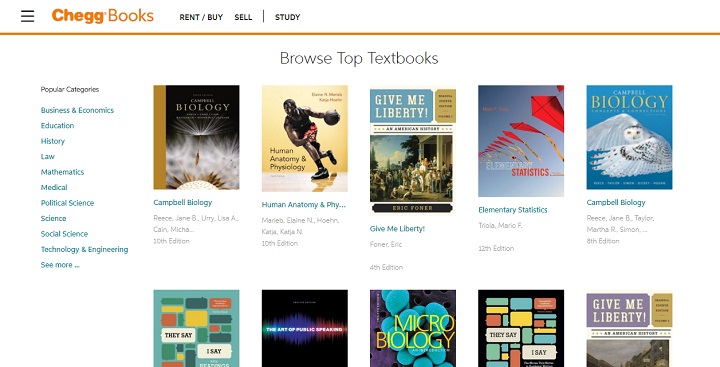Image resolution: width=720 pixels, height=367 pixels.
Task: Open the hamburger menu icon
Action: click(x=28, y=16)
